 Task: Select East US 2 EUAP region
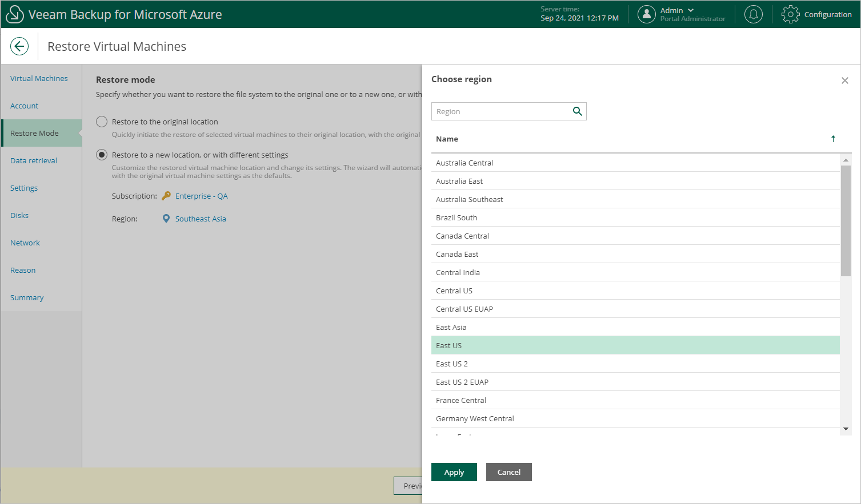635,382
